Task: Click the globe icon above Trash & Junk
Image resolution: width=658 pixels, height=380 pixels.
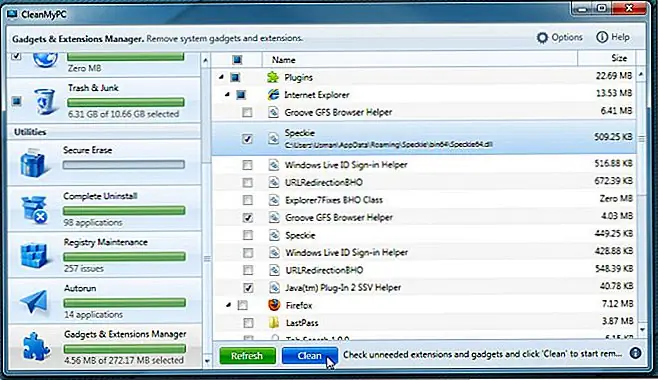Action: [45, 60]
